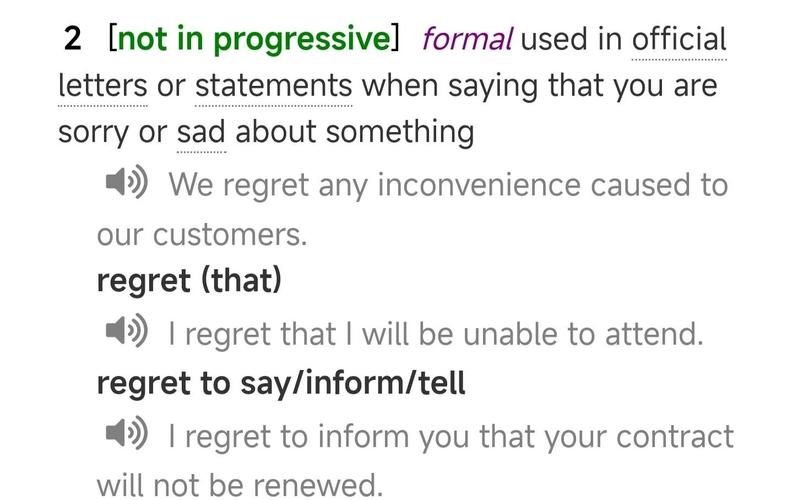This screenshot has height=500, width=793.
Task: Click the "regret to say/inform/tell" heading
Action: (281, 383)
